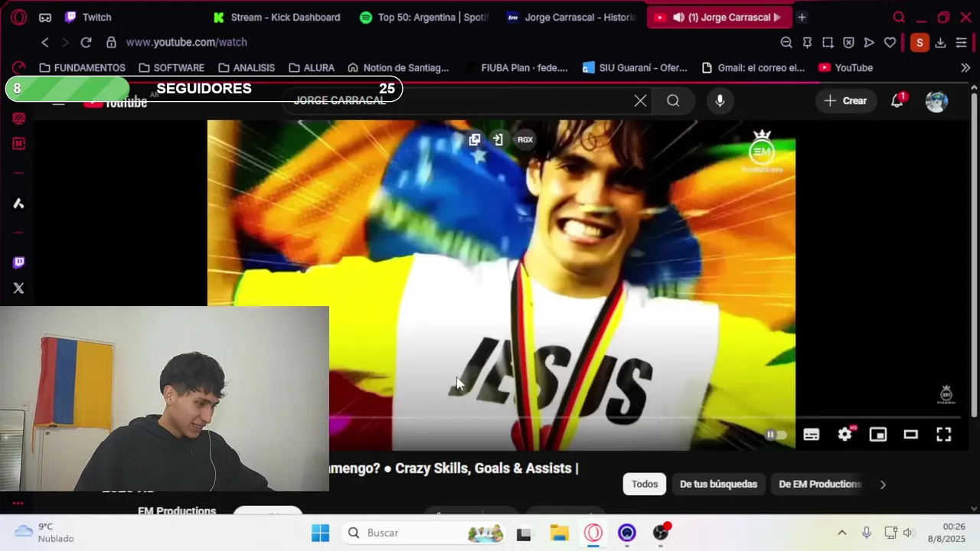The image size is (980, 551).
Task: Open the Gmail bookmark
Action: pos(753,68)
